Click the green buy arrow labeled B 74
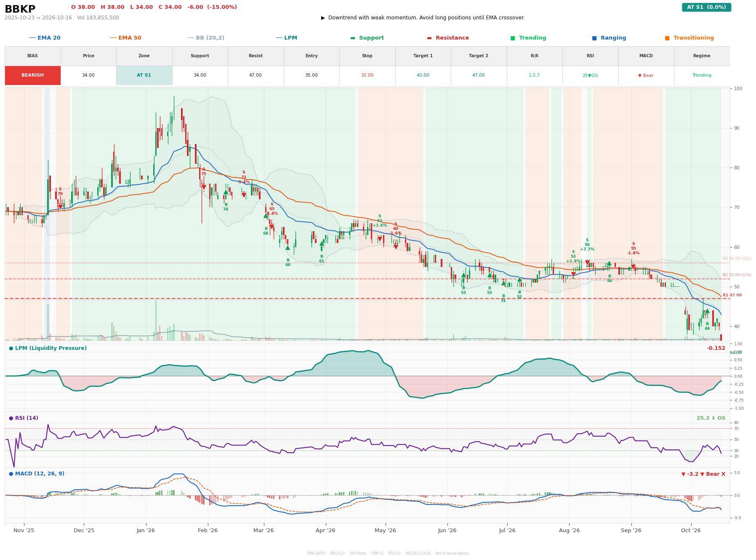Screen dimensions: 756x560 tap(226, 192)
